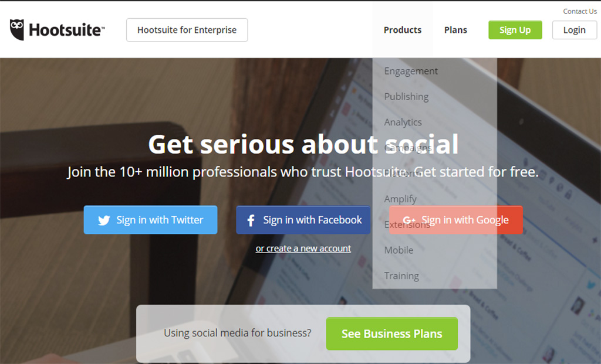Pick Amplify from the Products menu
Image resolution: width=601 pixels, height=364 pixels.
coord(400,199)
